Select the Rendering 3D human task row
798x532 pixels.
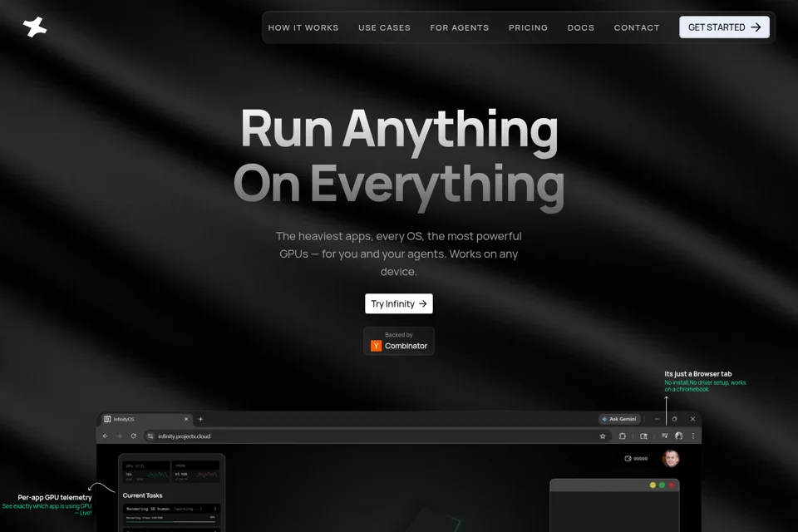(x=171, y=514)
